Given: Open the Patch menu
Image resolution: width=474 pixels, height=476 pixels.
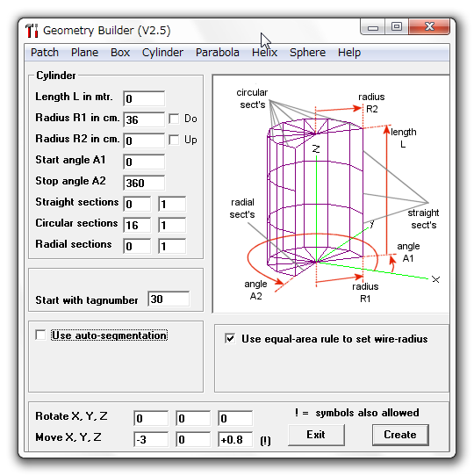Looking at the screenshot, I should point(45,53).
